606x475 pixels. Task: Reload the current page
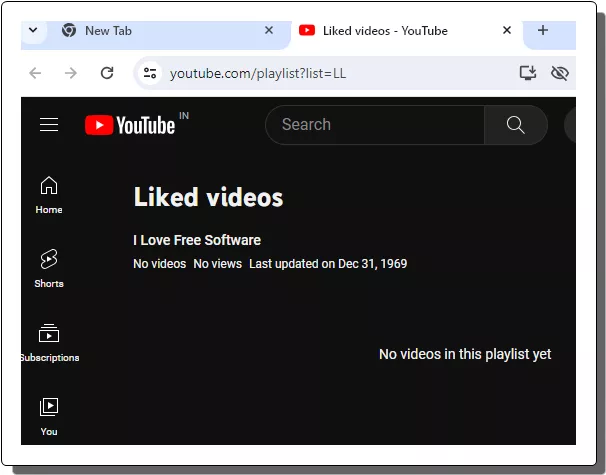coord(107,73)
